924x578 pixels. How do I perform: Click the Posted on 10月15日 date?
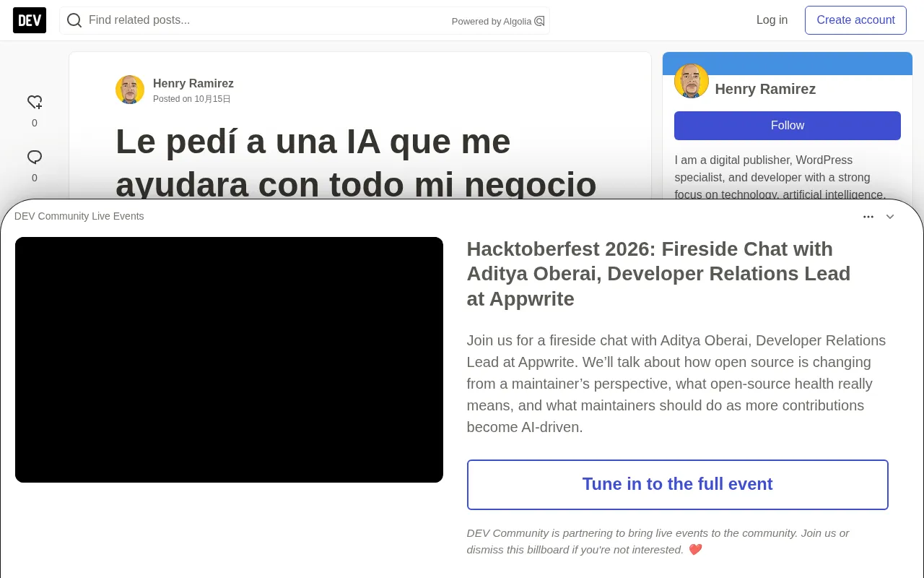[192, 99]
